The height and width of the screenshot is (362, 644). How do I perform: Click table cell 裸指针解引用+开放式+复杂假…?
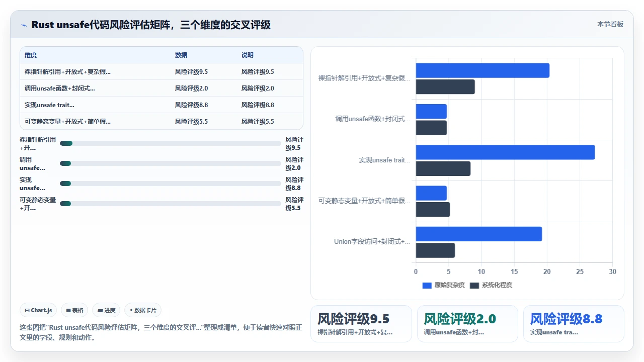point(67,72)
